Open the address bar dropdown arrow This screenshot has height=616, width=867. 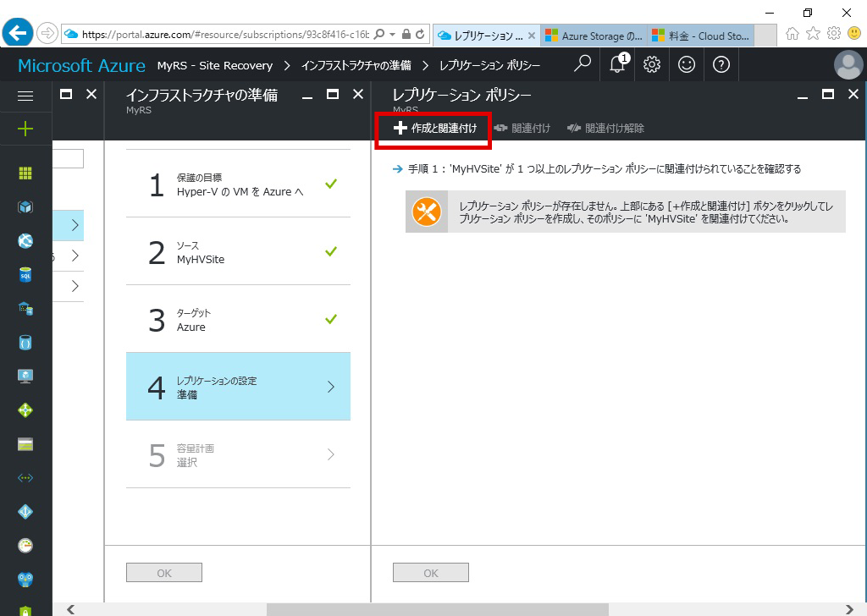click(393, 34)
